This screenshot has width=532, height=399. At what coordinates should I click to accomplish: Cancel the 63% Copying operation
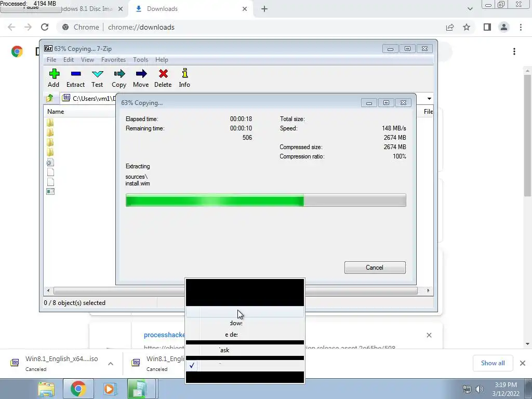click(375, 268)
